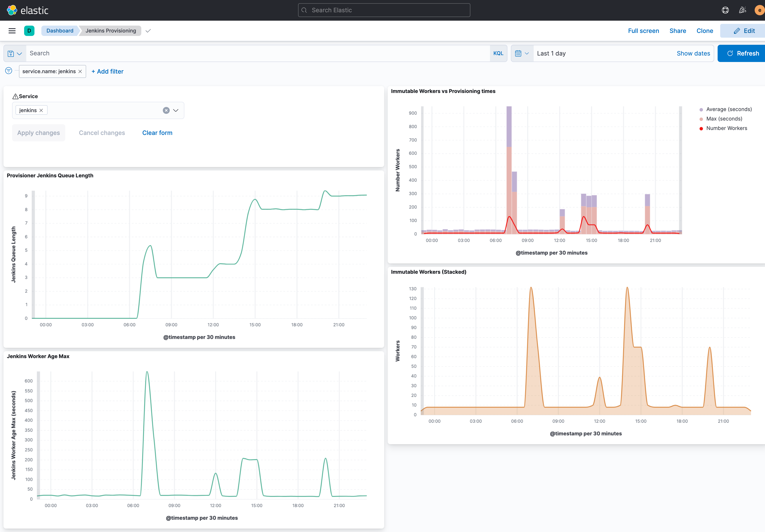Click Add filter link
Viewport: 765px width, 532px height.
point(107,72)
